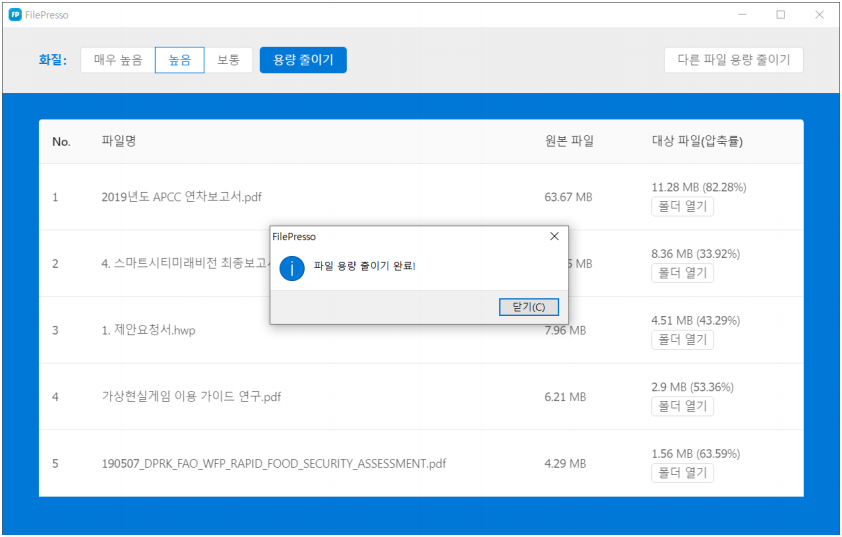Screen dimensions: 842x537
Task: Open folder for 1. 제안요청서.hwp result
Action: [x=682, y=340]
